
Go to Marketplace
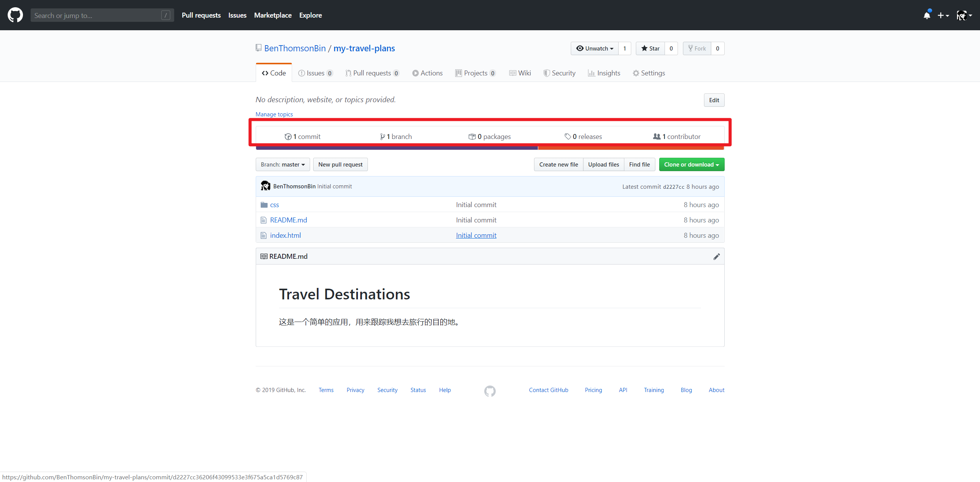coord(273,15)
